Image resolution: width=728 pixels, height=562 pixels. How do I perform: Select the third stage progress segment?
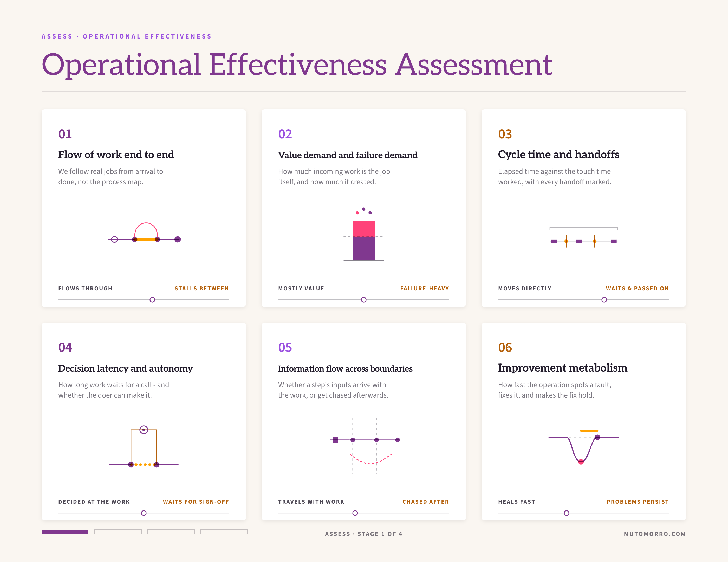(x=171, y=532)
